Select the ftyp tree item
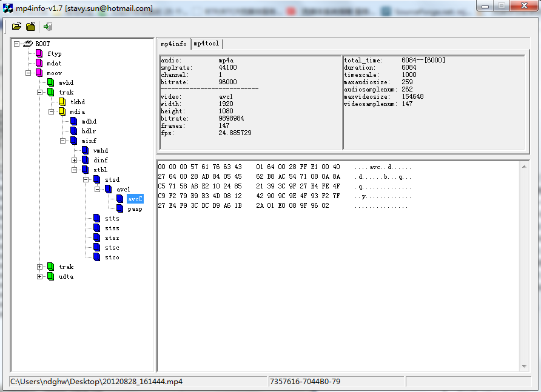 [x=55, y=53]
